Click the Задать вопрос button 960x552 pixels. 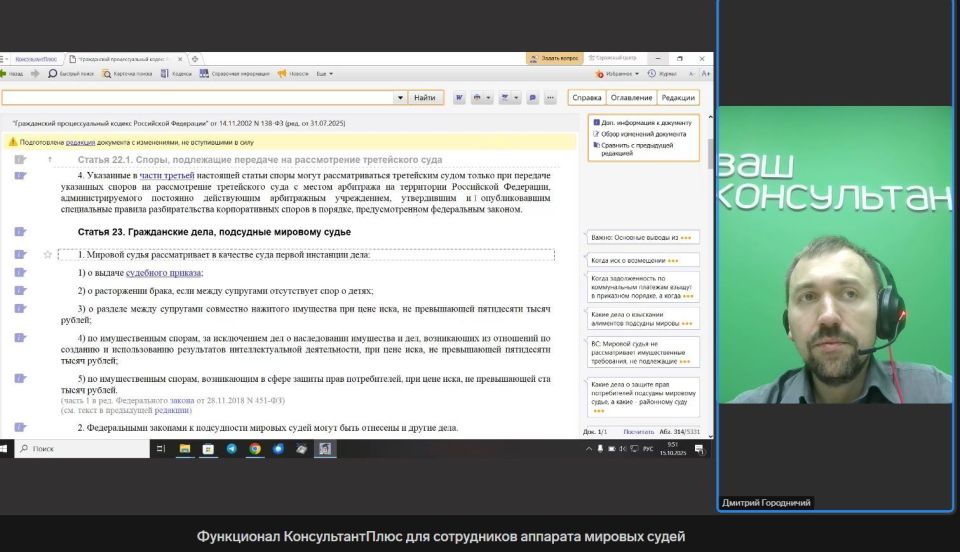click(560, 59)
